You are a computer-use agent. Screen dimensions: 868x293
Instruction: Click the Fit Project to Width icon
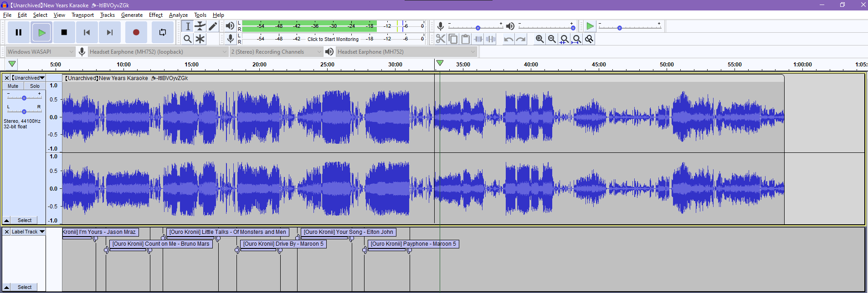coord(577,39)
